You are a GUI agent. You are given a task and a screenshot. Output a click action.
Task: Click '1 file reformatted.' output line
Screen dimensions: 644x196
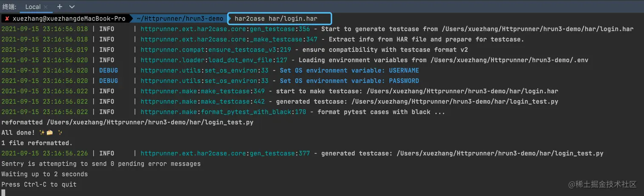coord(37,143)
